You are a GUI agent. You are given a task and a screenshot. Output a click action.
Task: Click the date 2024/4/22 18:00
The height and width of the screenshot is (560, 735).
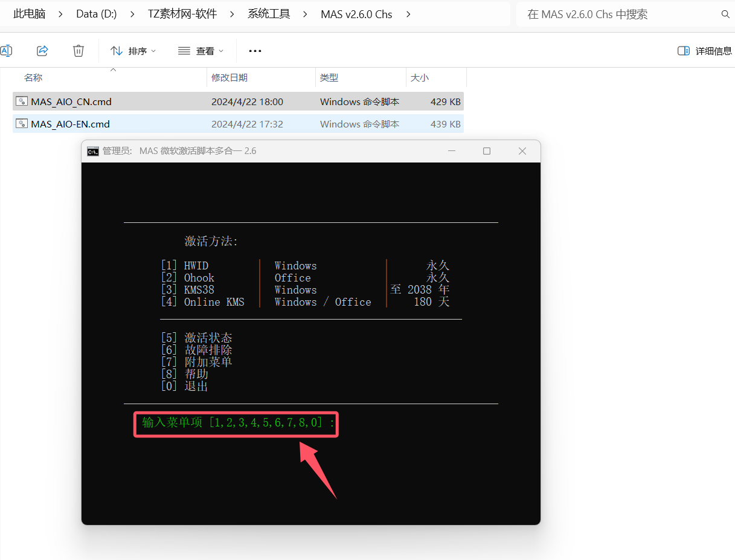tap(247, 102)
